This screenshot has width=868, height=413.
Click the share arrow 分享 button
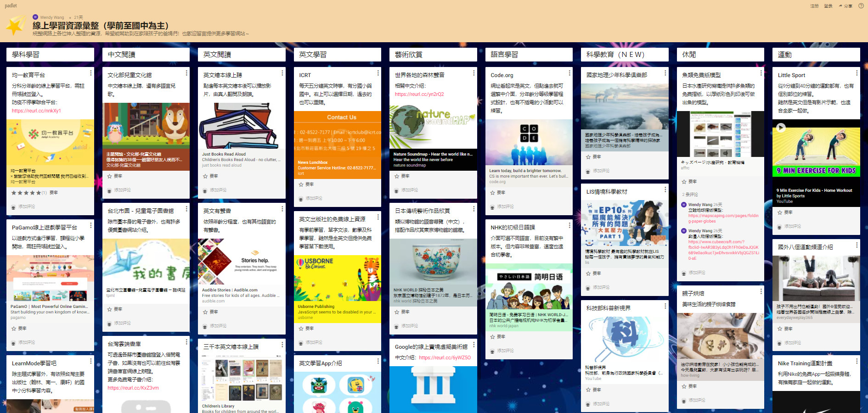845,6
